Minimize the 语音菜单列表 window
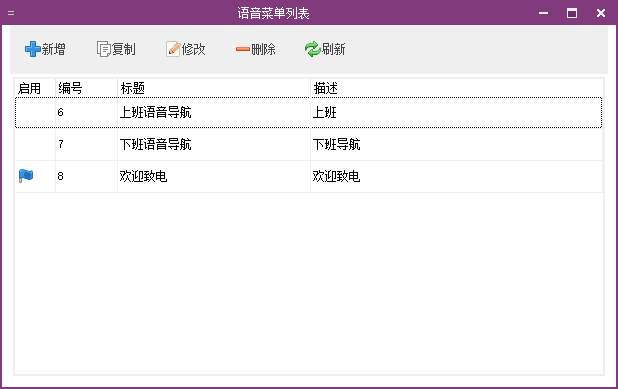The image size is (618, 389). (x=544, y=13)
